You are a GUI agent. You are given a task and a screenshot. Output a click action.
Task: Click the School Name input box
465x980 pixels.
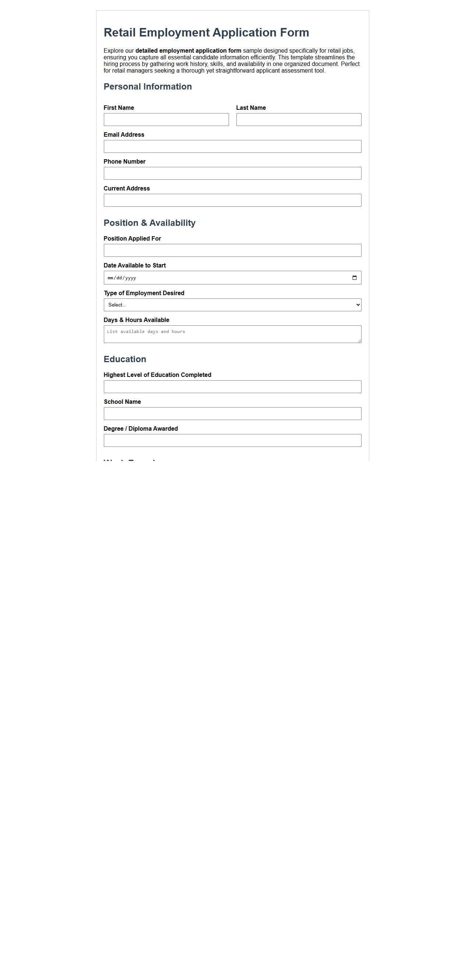[x=232, y=413]
